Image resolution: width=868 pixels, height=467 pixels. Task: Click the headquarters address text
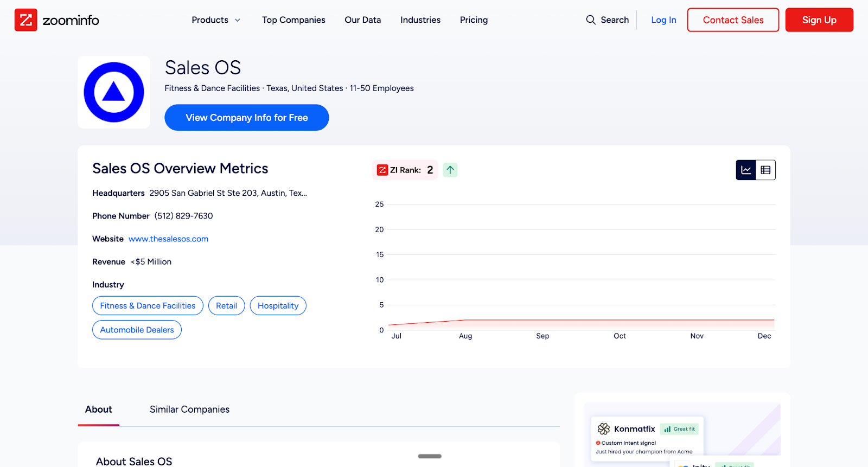228,193
